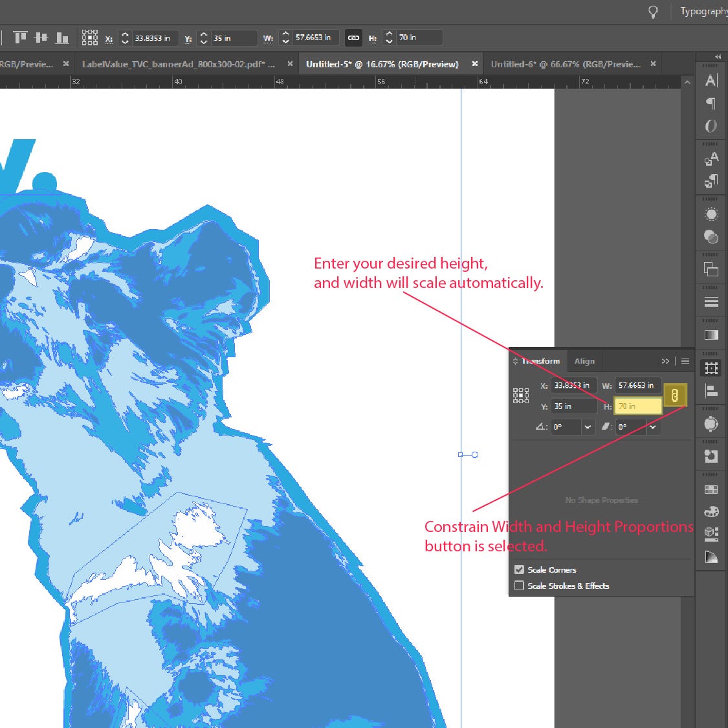
Task: Open the Typography workspace switcher
Action: coord(703,12)
